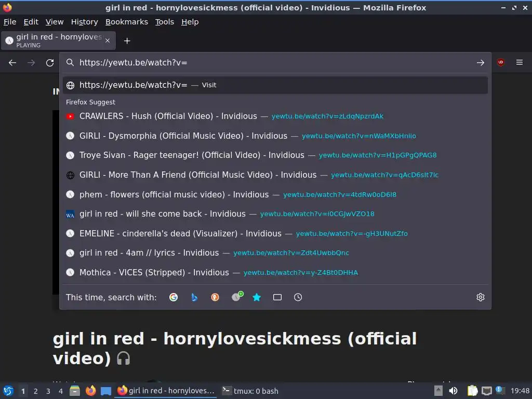The width and height of the screenshot is (532, 399).
Task: Open the Edit menu
Action: point(31,22)
